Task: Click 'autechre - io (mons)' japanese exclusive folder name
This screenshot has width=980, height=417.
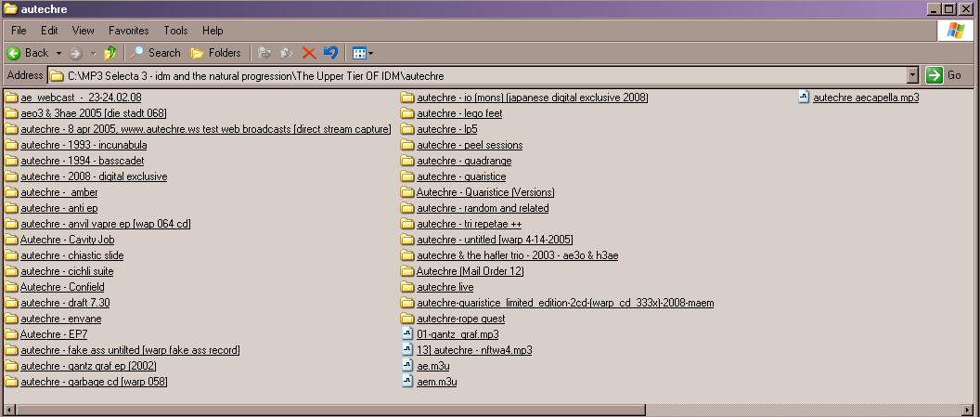Action: pyautogui.click(x=533, y=98)
